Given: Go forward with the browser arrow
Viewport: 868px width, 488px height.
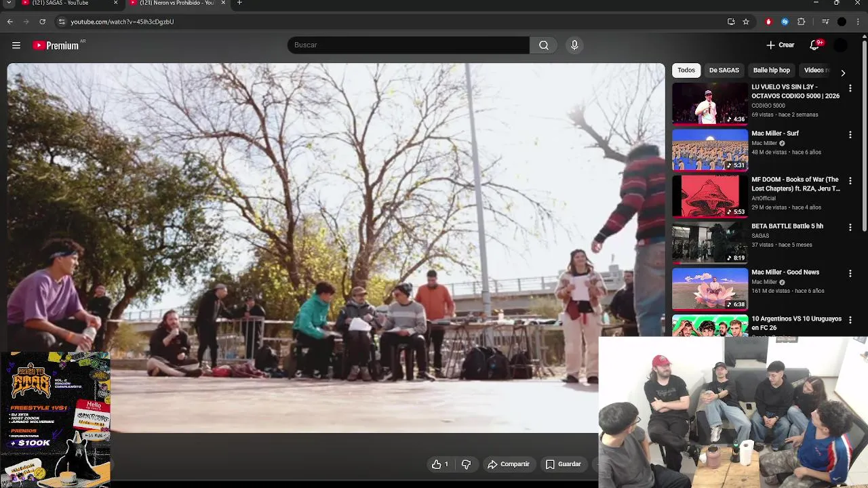Looking at the screenshot, I should (x=26, y=22).
